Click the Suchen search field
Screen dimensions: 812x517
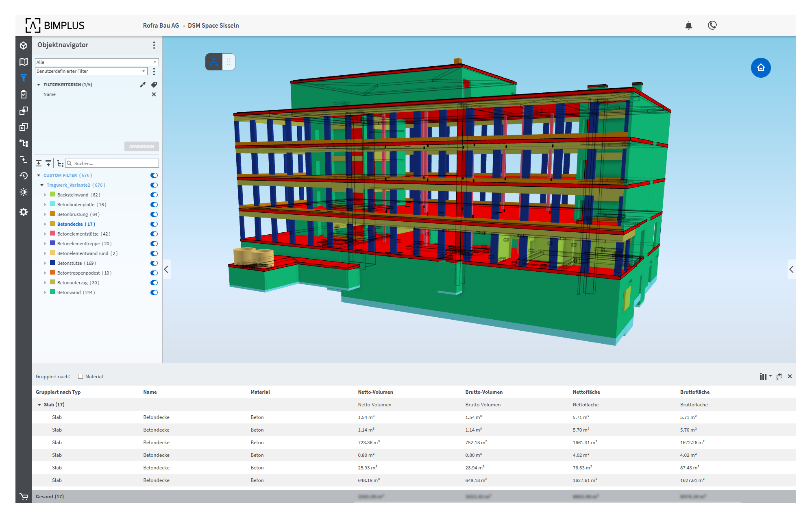112,163
